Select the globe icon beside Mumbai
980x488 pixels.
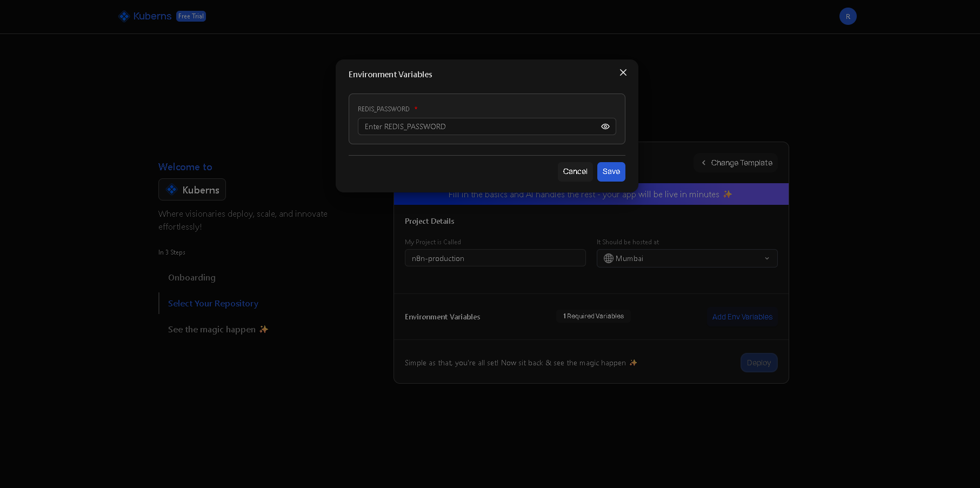[608, 258]
